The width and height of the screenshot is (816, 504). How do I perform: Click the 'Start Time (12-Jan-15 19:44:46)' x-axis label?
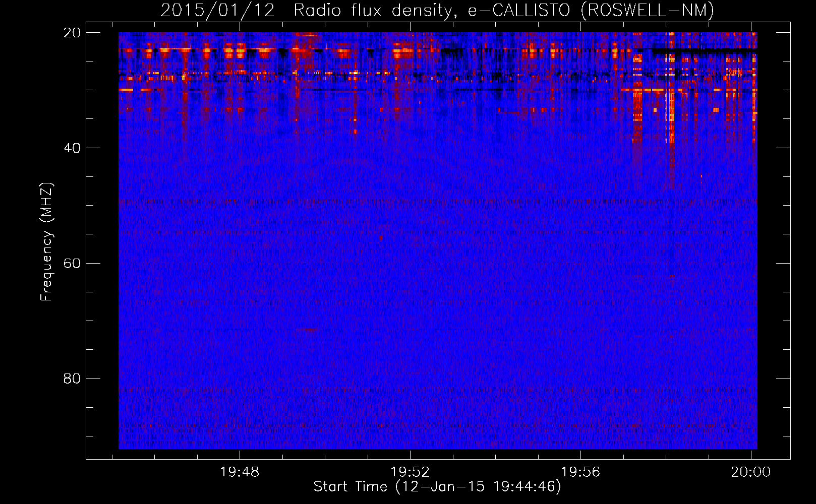click(437, 487)
